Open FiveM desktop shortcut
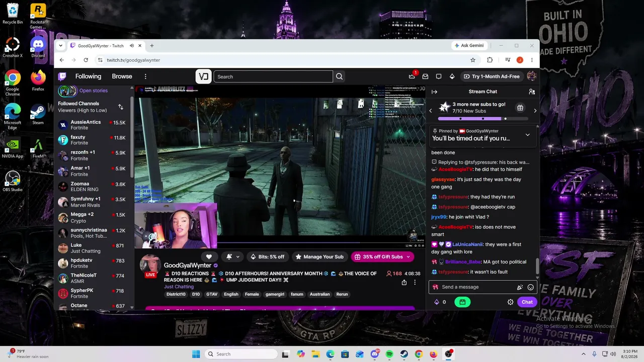This screenshot has height=362, width=644. (38, 148)
